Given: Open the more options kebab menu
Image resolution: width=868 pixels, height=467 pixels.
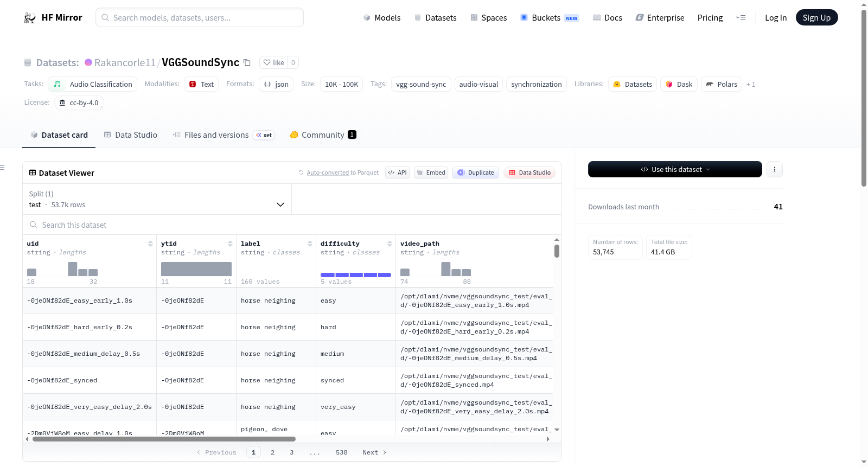Looking at the screenshot, I should point(775,169).
